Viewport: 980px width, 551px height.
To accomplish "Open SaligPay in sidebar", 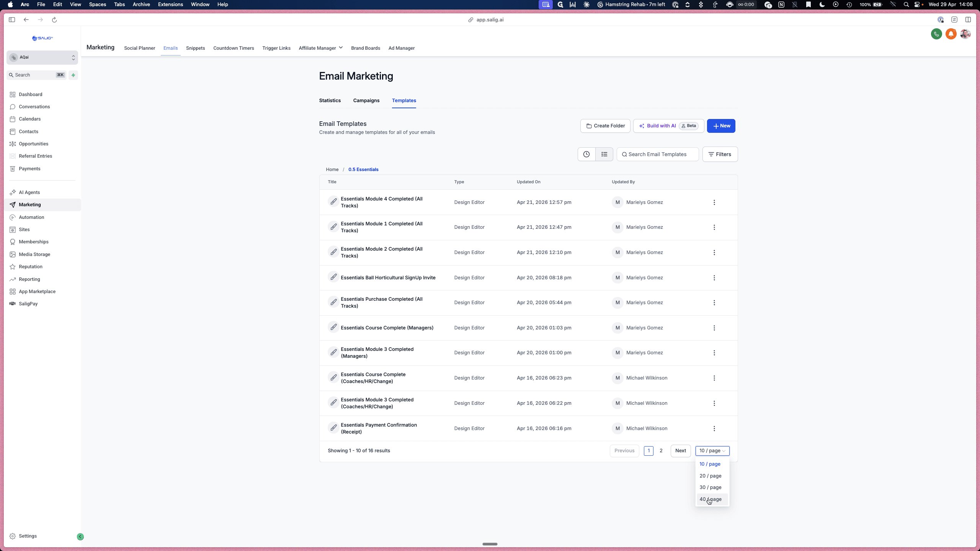I will point(28,304).
